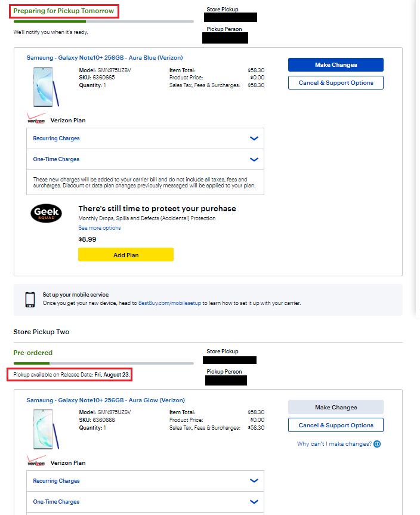
Task: Expand One-Time Charges for the Aura Blue phone
Action: tap(145, 159)
